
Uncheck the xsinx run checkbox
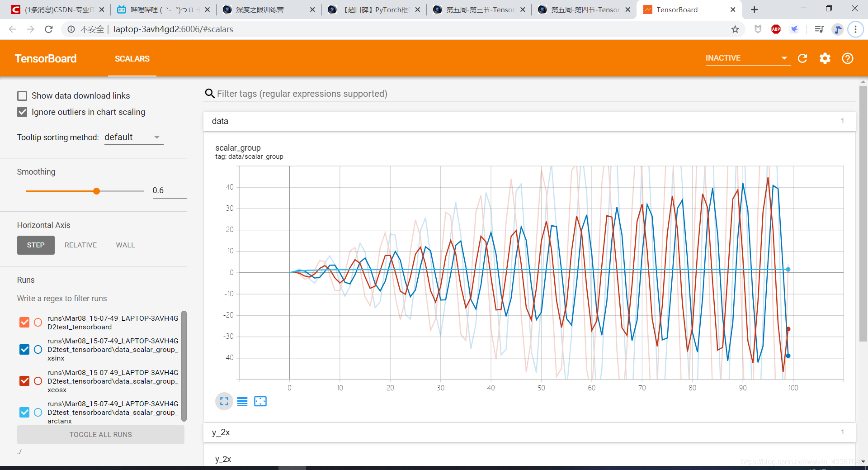coord(24,349)
